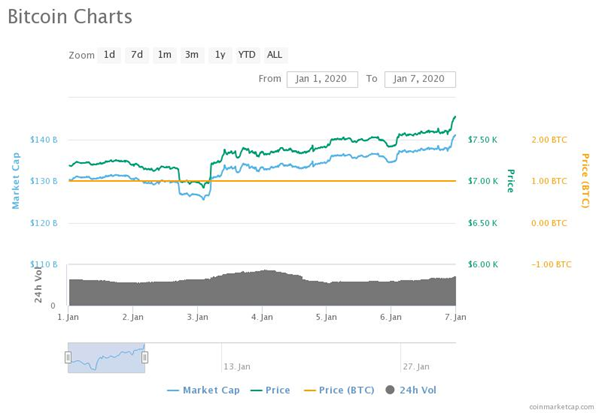Toggle Market Cap series in legend

pyautogui.click(x=203, y=390)
